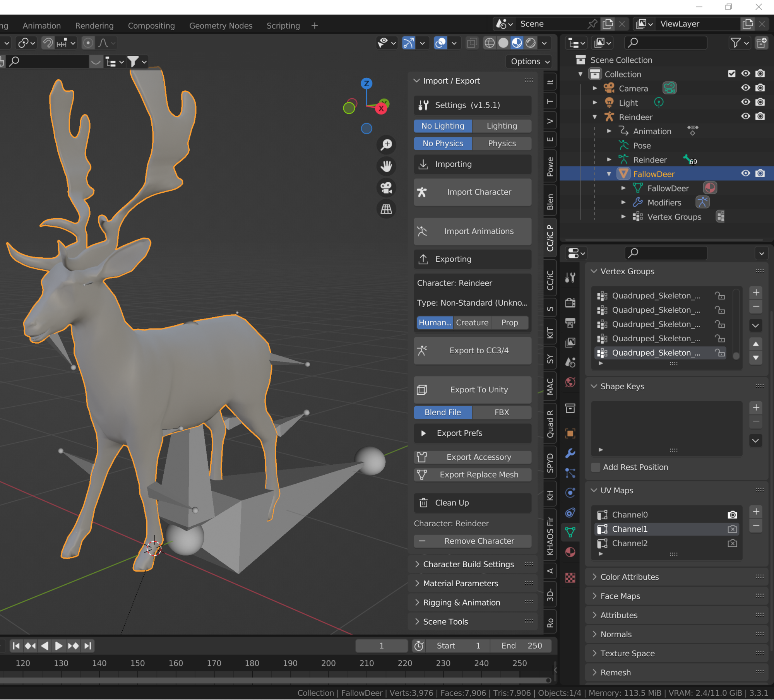This screenshot has height=700, width=774.
Task: Click the viewport zoom magnifier icon
Action: click(386, 145)
